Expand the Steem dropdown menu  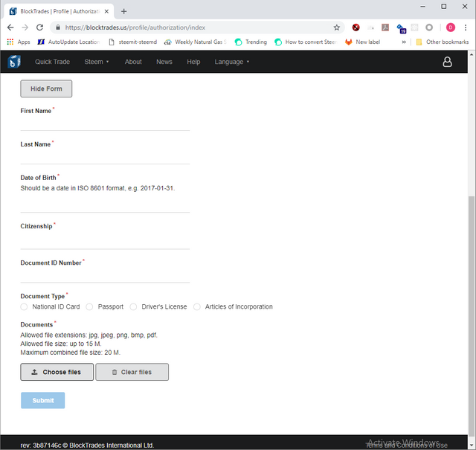[x=96, y=62]
